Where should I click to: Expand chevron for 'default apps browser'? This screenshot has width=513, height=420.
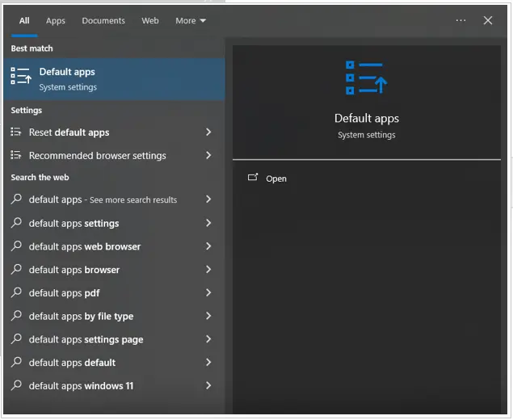point(208,269)
